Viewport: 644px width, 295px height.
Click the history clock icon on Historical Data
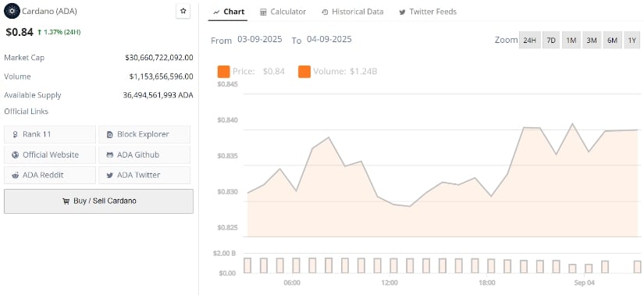[325, 12]
